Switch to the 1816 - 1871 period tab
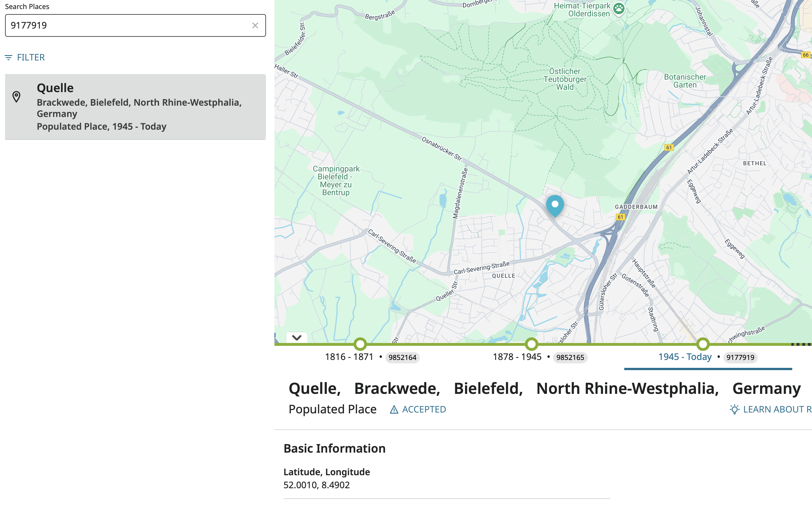The width and height of the screenshot is (812, 508). pos(349,357)
